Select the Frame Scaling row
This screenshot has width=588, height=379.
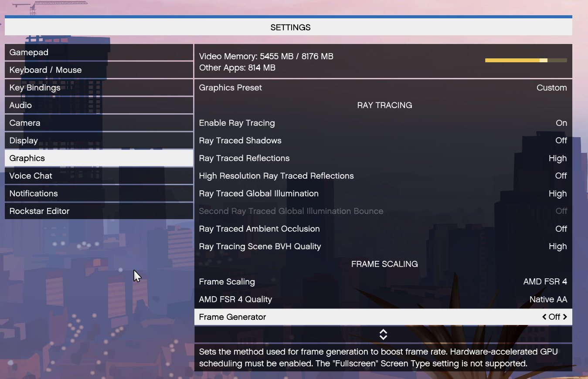pos(383,281)
